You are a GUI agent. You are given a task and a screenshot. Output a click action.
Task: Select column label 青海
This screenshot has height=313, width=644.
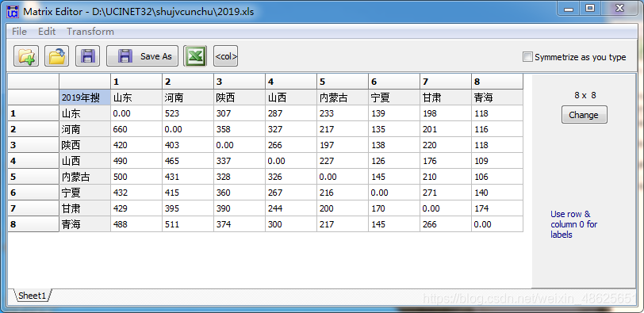[x=497, y=97]
